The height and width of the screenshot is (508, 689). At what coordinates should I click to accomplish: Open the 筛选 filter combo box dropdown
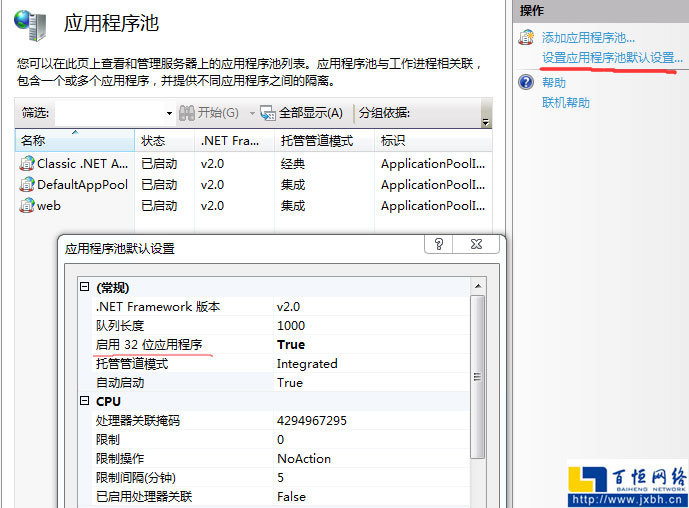[169, 113]
